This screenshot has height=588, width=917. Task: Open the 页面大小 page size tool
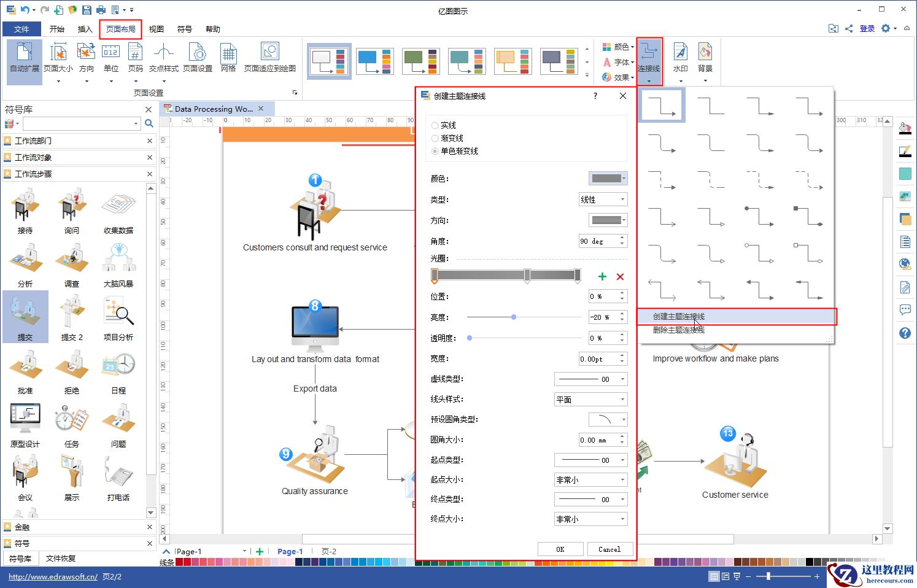coord(58,62)
